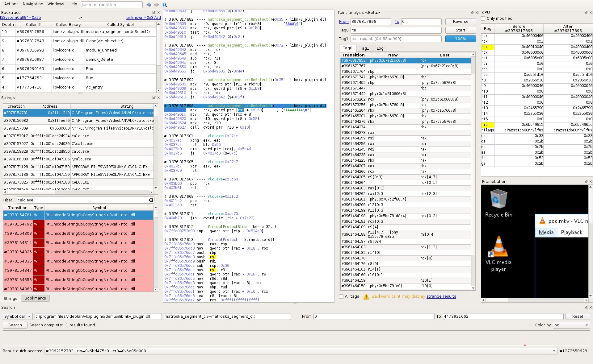Expand the Color by pc dropdown
Screen dimensions: 593x364
click(x=571, y=325)
